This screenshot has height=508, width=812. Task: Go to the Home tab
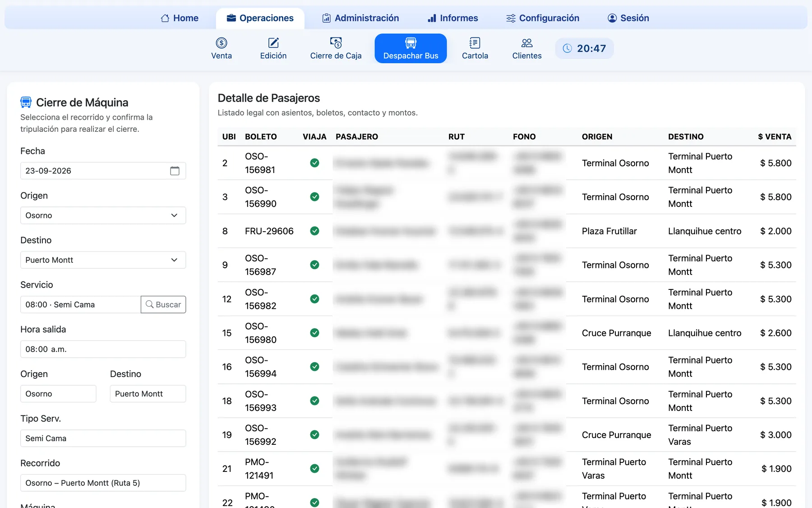180,18
